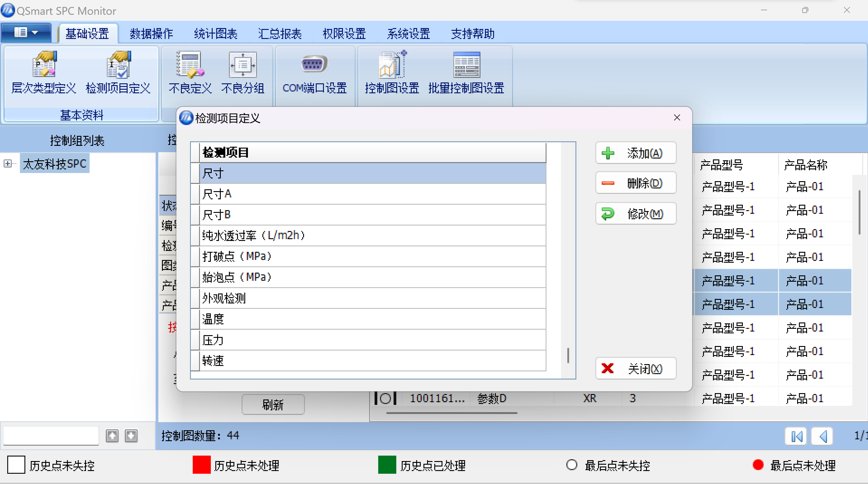Viewport: 868px width, 484px height.
Task: Click the red 历史点未处理 color square
Action: [201, 465]
